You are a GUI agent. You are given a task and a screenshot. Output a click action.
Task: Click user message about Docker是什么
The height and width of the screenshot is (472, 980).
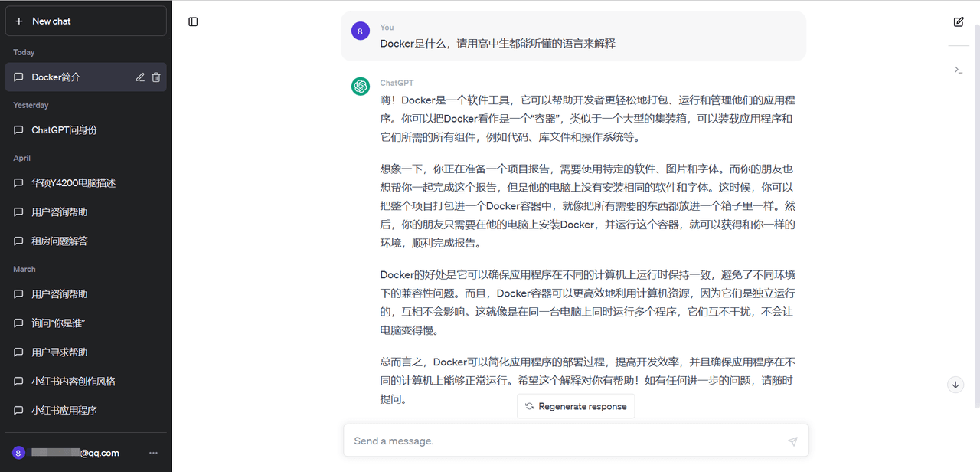[x=498, y=44]
